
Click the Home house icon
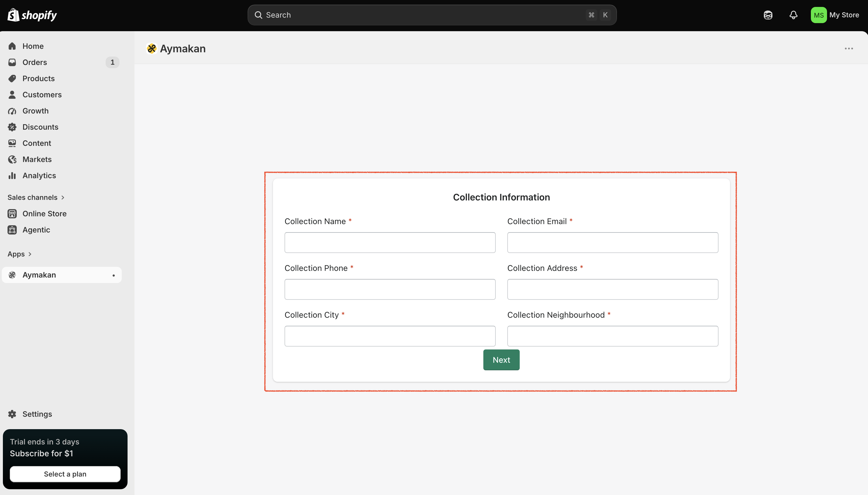point(12,46)
